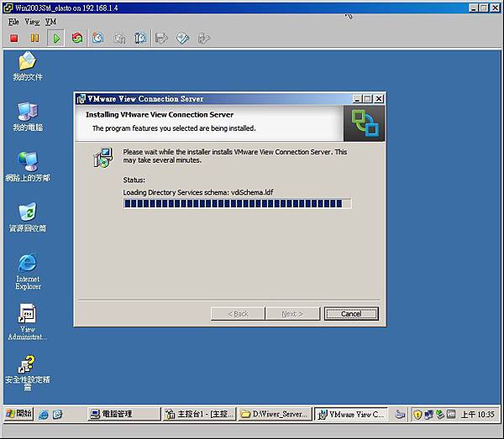Switch to 電腦管理 taskbar window
The height and width of the screenshot is (439, 504).
pyautogui.click(x=124, y=414)
